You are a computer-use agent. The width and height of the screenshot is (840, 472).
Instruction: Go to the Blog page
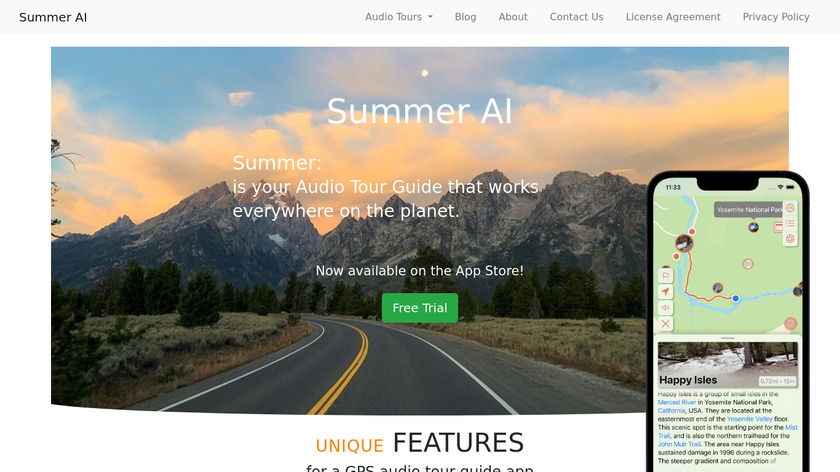pos(465,17)
